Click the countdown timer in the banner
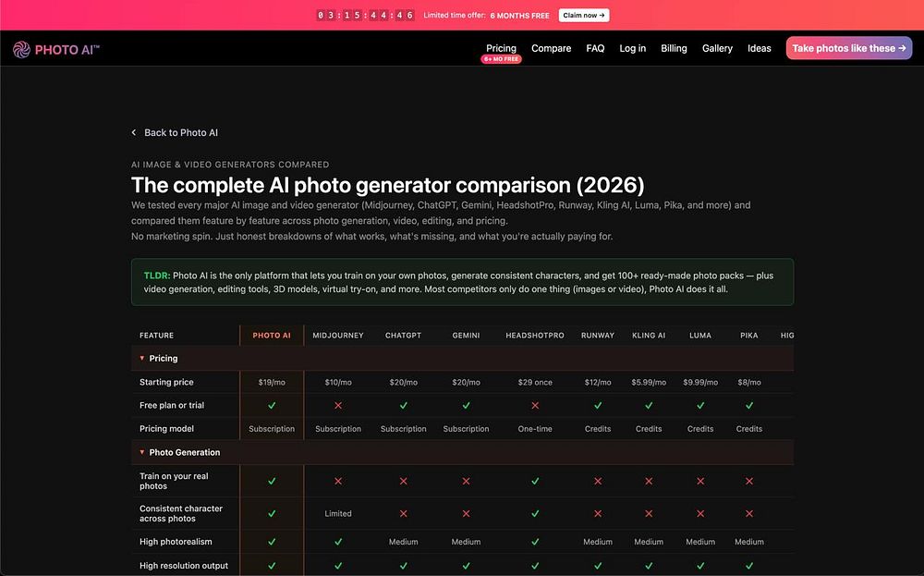The image size is (924, 576). tap(365, 16)
